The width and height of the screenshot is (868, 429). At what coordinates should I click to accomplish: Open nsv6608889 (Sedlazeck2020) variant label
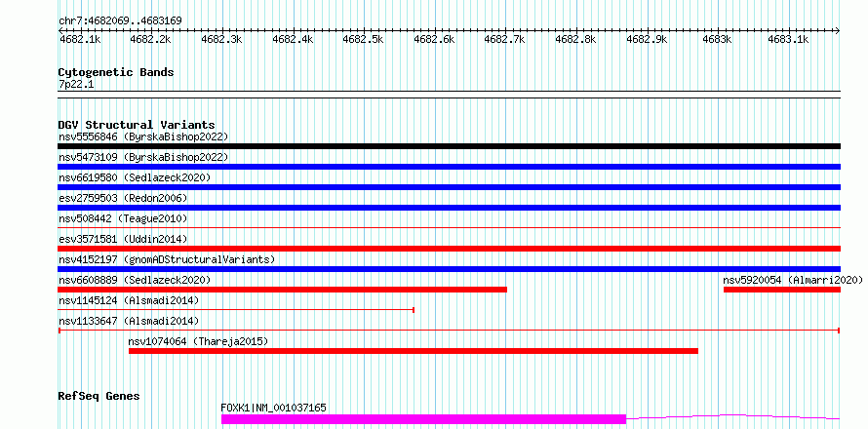pyautogui.click(x=135, y=280)
